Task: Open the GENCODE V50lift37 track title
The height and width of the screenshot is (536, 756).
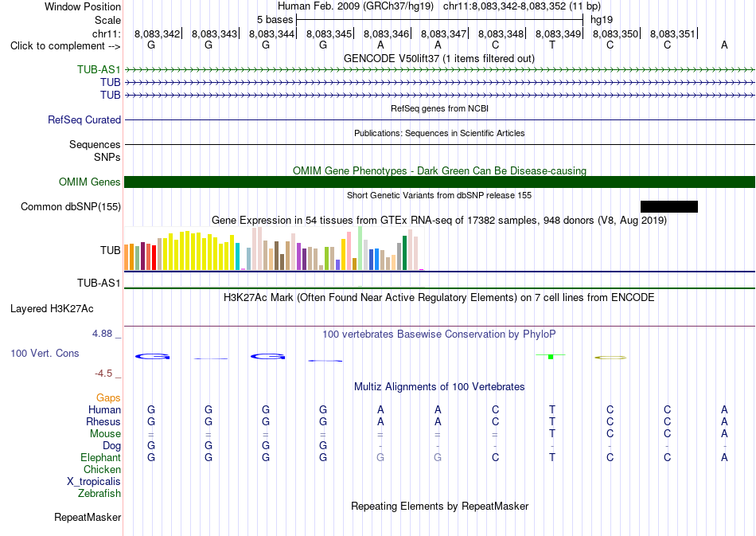Action: (439, 58)
